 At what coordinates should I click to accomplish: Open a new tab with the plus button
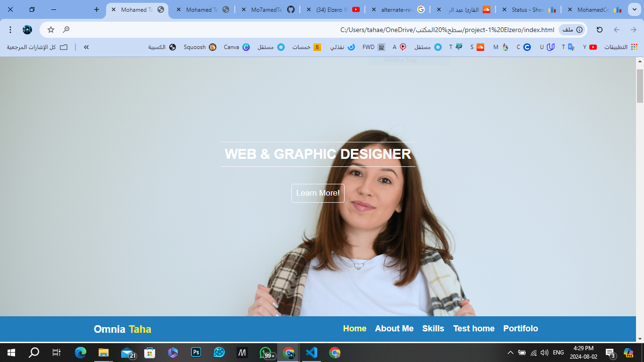coord(97,9)
